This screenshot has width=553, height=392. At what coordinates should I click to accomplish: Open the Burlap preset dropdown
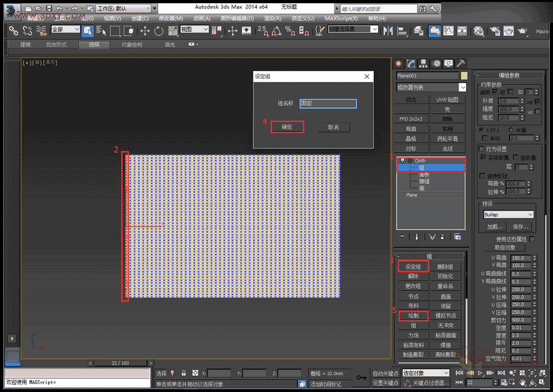tap(507, 215)
